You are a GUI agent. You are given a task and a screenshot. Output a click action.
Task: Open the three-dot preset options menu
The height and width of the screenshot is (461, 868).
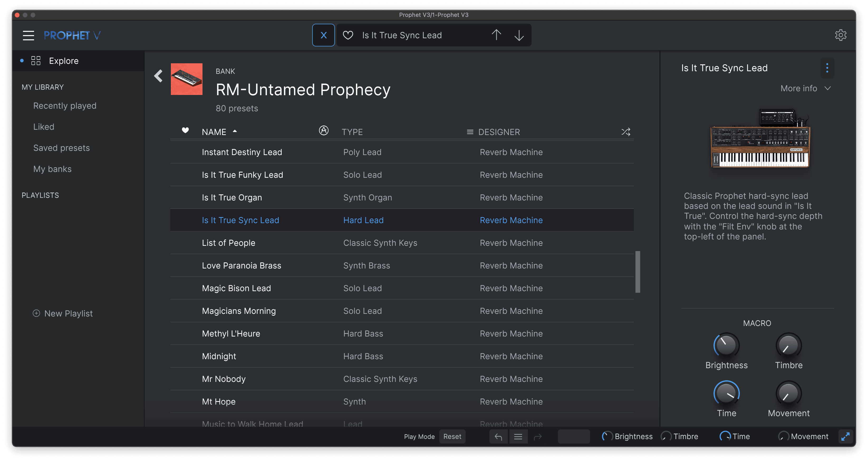827,68
